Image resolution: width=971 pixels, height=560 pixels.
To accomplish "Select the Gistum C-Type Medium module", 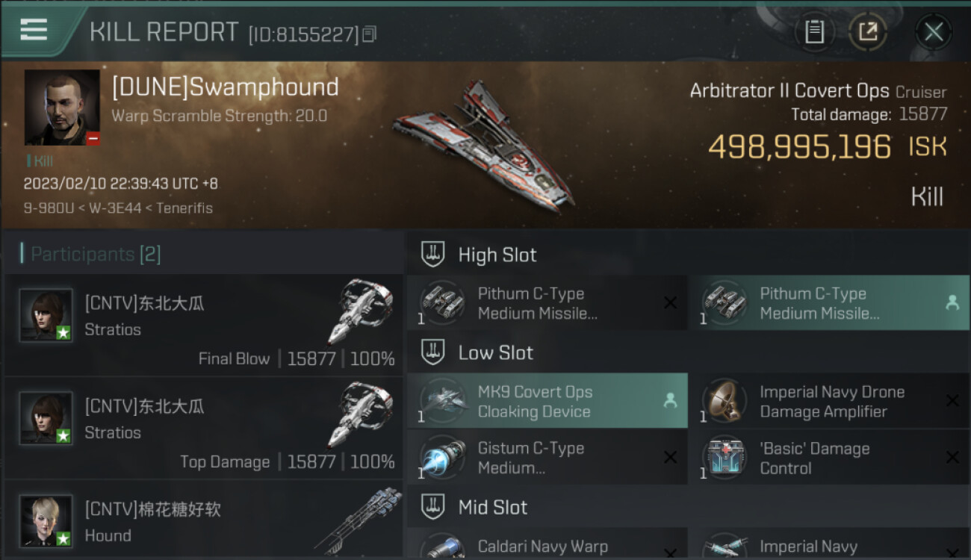I will [x=547, y=458].
